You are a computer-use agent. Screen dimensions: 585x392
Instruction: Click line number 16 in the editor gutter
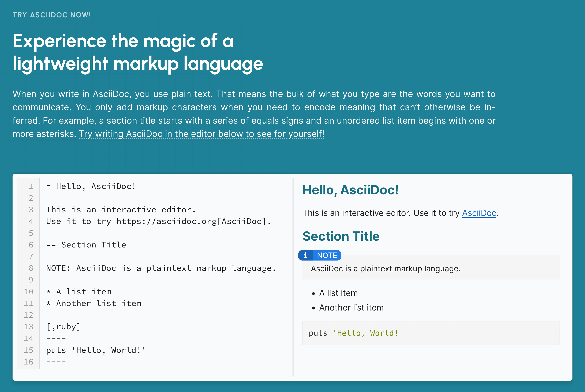(29, 362)
